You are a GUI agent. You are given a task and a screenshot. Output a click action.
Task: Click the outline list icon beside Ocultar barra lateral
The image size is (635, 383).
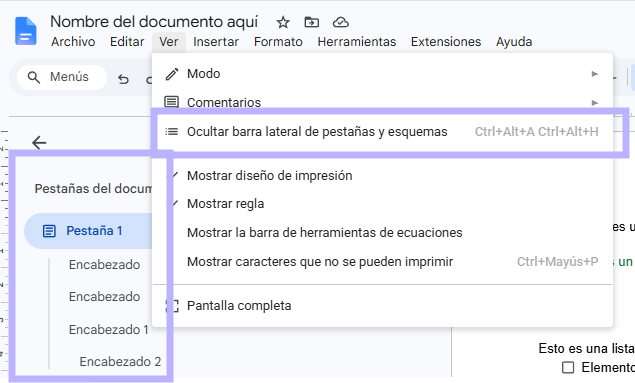pos(171,132)
